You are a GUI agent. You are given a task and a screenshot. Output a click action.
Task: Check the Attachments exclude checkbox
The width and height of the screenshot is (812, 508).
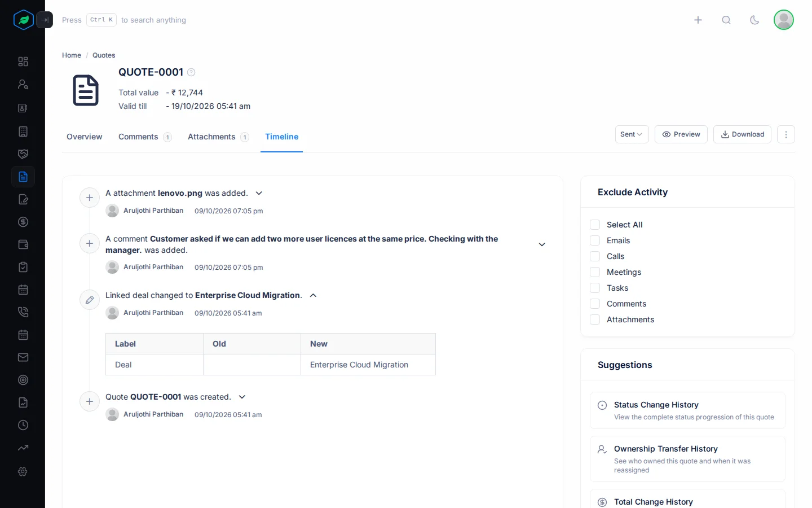point(595,319)
